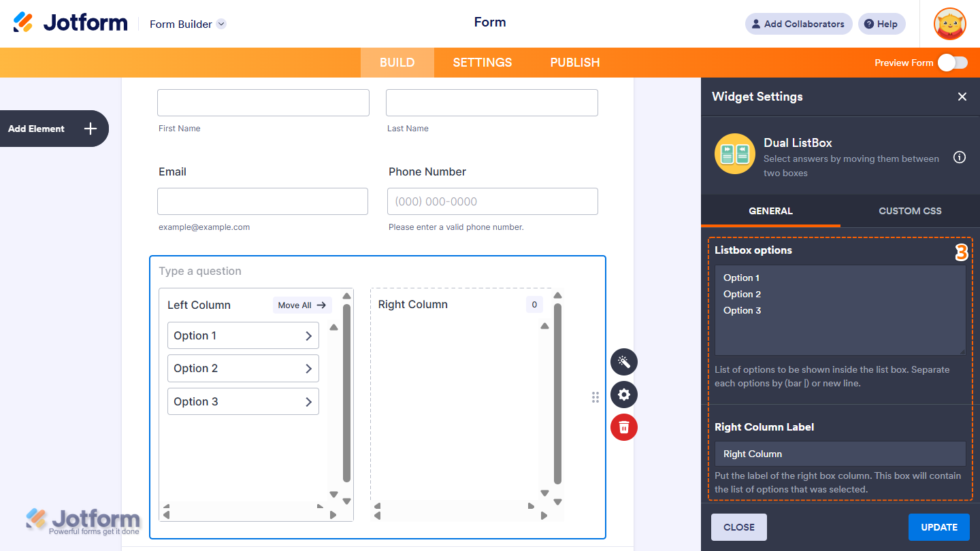The image size is (980, 551).
Task: Expand Option 1 using its chevron arrow
Action: 310,335
